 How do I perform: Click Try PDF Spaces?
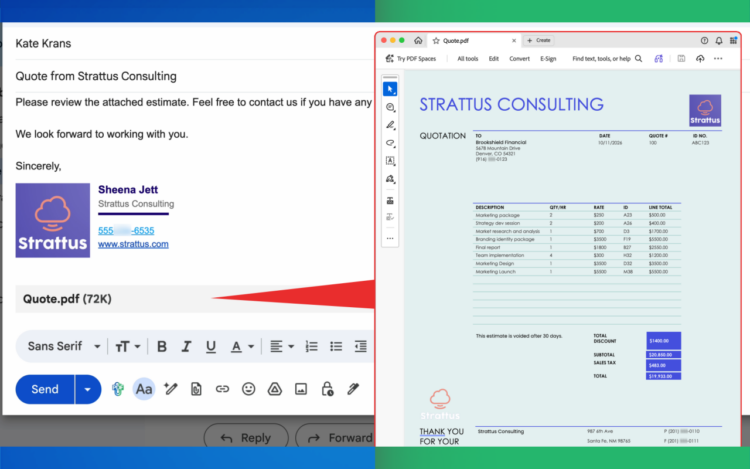pos(411,59)
